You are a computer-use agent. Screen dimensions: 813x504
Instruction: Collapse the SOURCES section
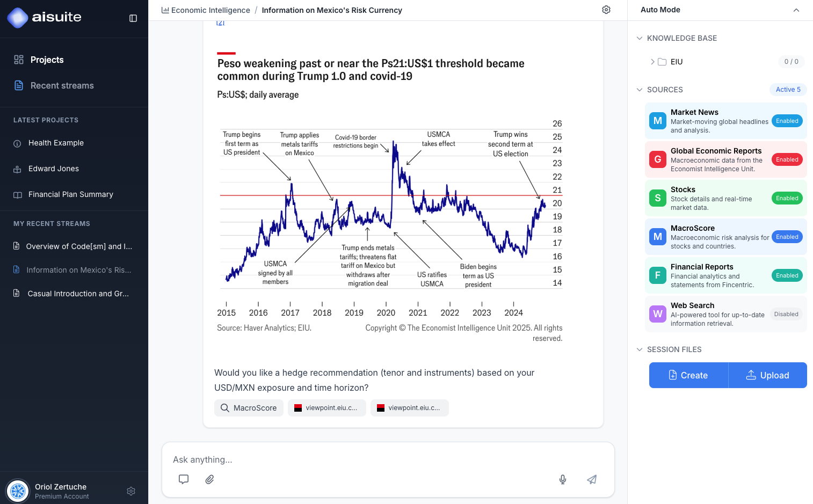(x=640, y=90)
